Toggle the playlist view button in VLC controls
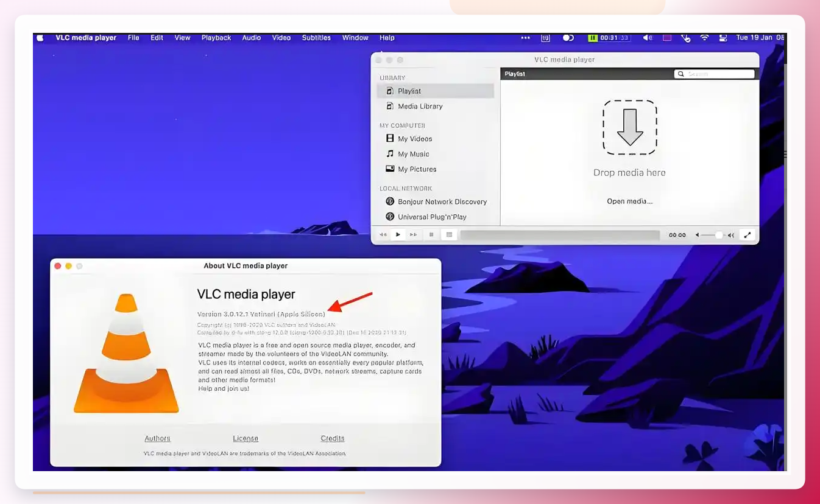 pos(449,234)
